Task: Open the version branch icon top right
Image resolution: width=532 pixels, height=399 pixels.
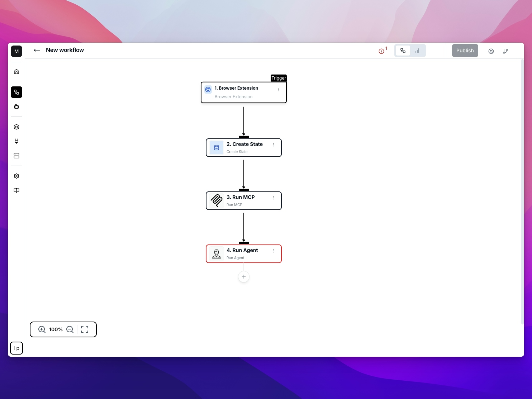Action: point(505,51)
